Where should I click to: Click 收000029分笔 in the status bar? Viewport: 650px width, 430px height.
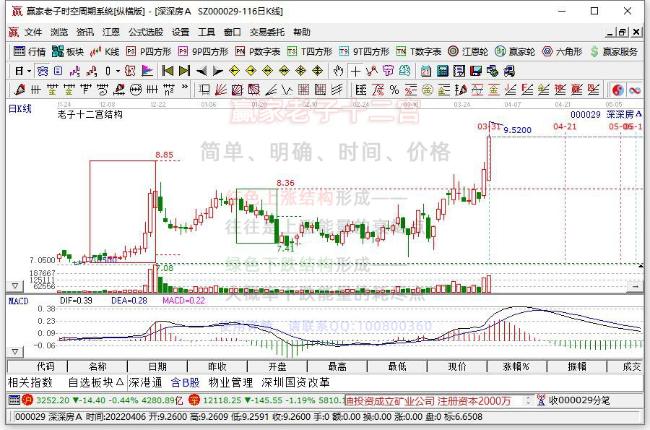[579, 401]
